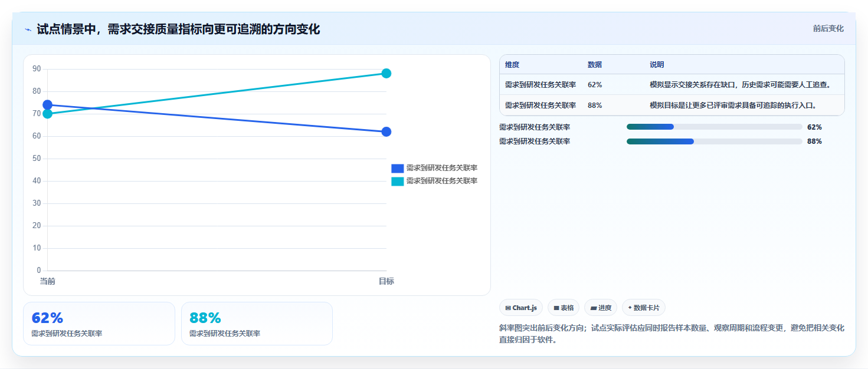Click the description 模拟目标是让更多已评审需求
Screen dimensions: 868x369
tap(733, 106)
